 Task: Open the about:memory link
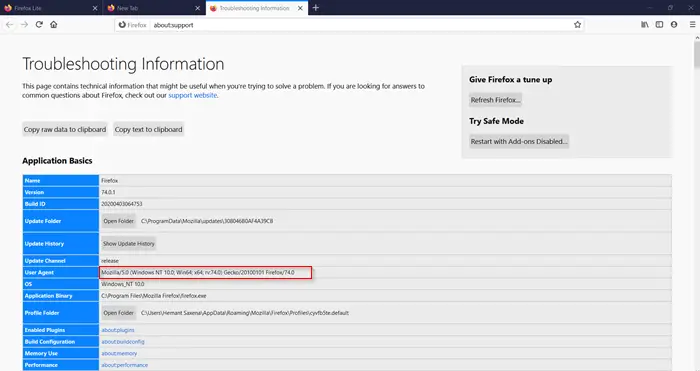coord(119,353)
